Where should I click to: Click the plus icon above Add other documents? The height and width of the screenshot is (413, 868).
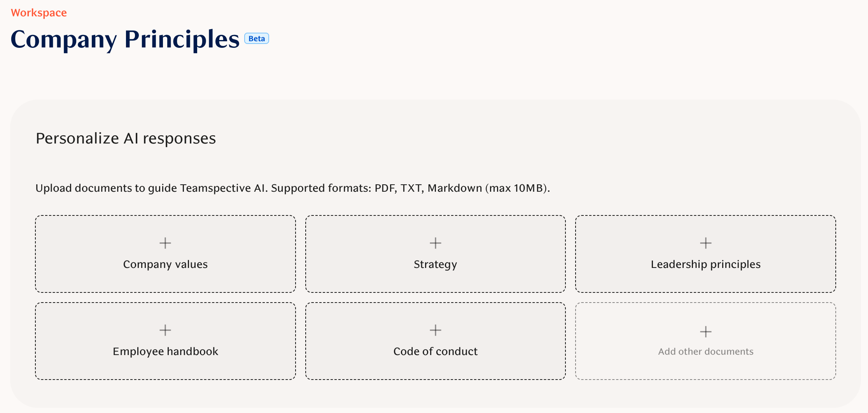coord(705,332)
